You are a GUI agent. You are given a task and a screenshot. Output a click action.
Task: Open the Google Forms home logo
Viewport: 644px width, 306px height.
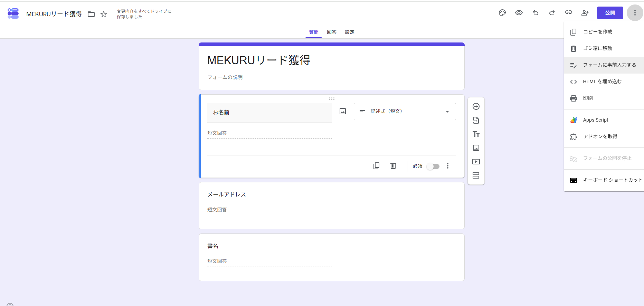pos(13,13)
